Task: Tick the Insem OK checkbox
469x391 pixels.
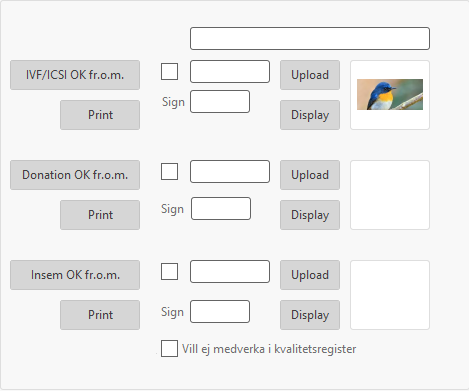Action: [x=169, y=272]
